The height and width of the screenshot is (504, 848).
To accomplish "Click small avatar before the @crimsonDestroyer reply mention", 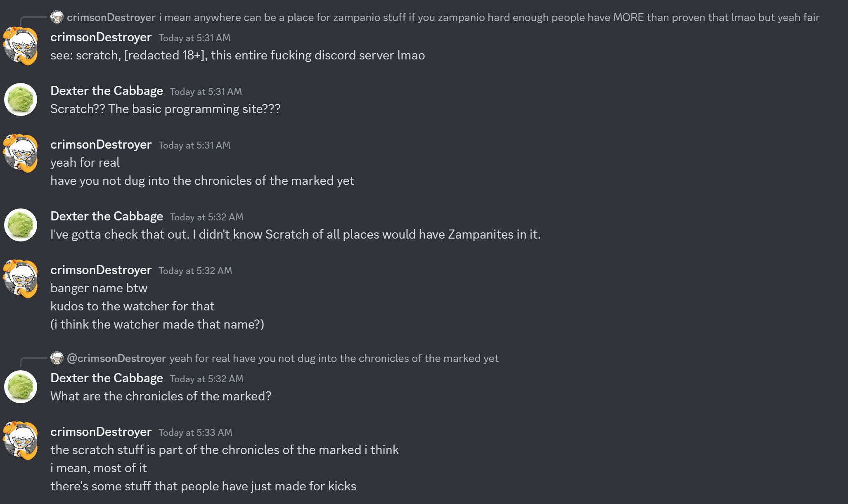I will coord(57,358).
